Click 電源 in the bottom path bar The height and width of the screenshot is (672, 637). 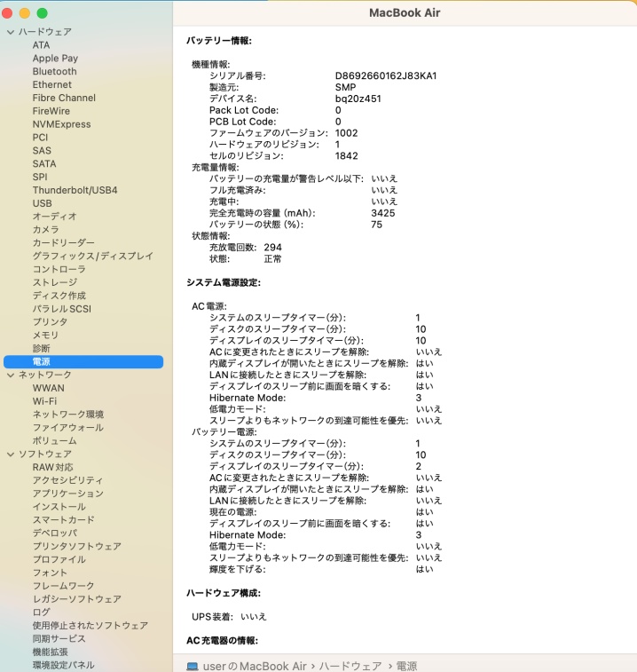pyautogui.click(x=406, y=666)
